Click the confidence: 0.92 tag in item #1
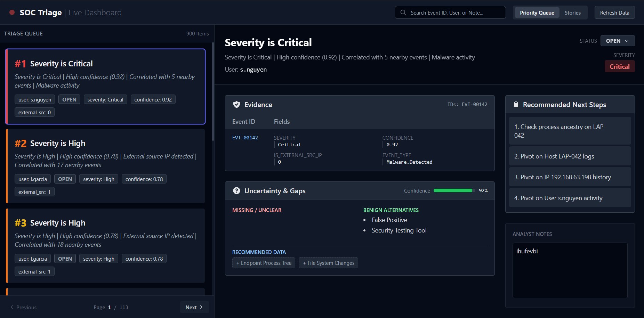Viewport: 644px width, 318px height. point(153,99)
